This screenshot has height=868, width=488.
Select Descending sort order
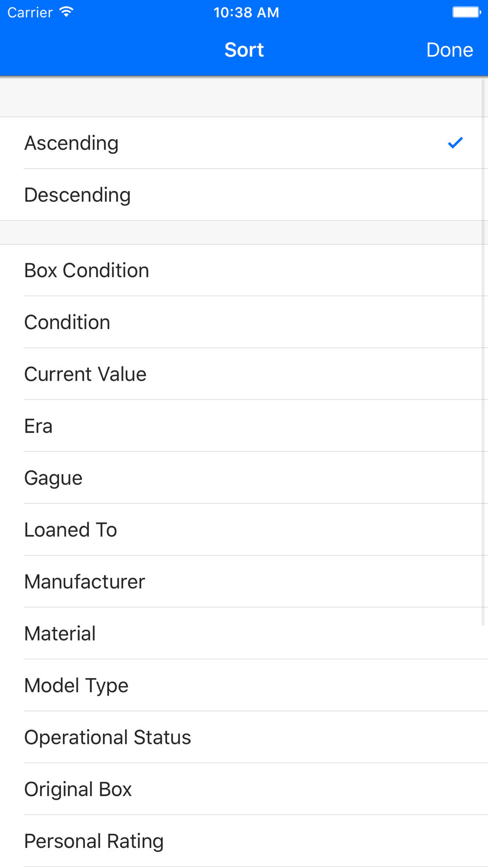244,195
